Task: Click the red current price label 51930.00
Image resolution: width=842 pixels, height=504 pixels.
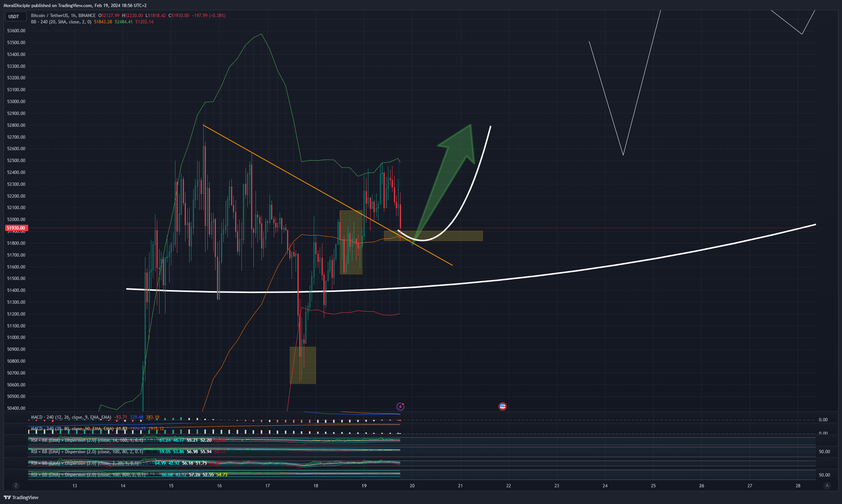Action: [16, 228]
